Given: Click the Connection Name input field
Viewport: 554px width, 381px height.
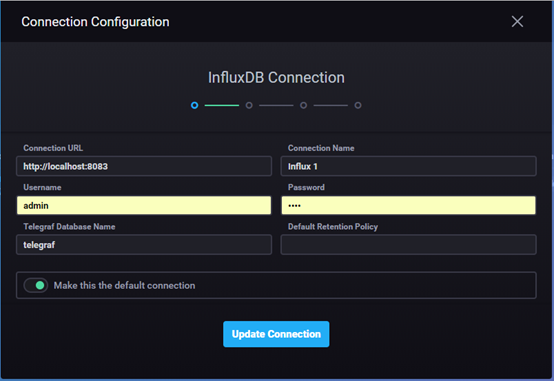Looking at the screenshot, I should pos(408,166).
